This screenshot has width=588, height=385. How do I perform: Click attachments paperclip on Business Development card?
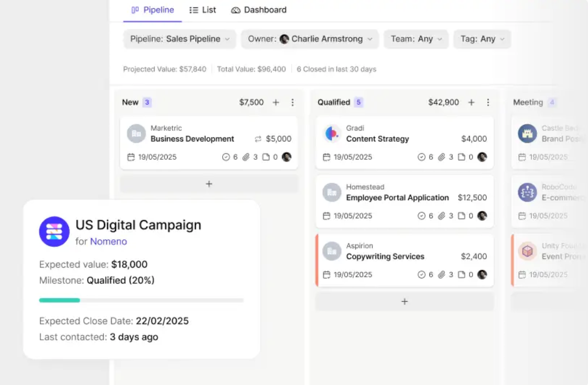[x=246, y=157]
